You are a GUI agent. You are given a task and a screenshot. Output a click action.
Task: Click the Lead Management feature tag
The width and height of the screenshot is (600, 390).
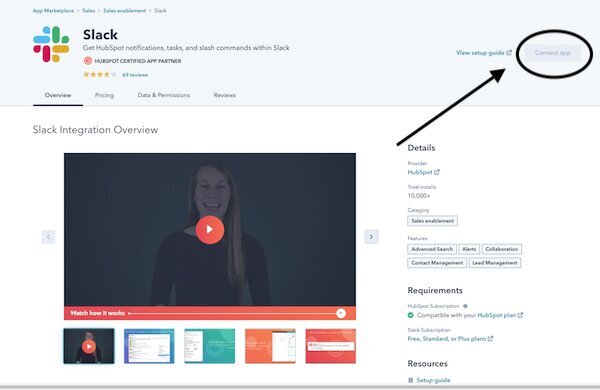click(x=495, y=263)
